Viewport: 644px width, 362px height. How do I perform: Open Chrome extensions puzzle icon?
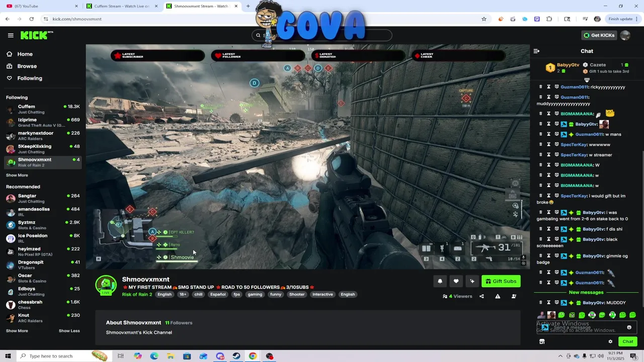pyautogui.click(x=549, y=19)
